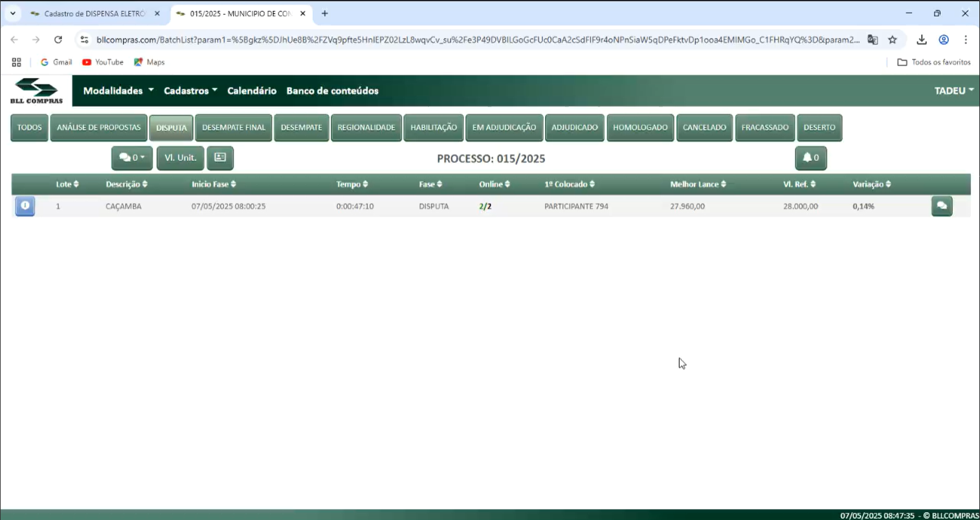980x520 pixels.
Task: Open chat icon in CAÇAMBA row
Action: click(x=941, y=206)
